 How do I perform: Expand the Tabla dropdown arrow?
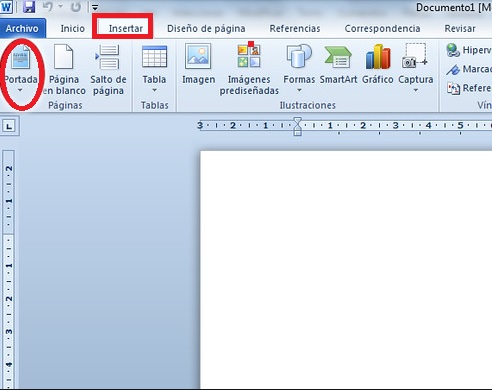154,90
